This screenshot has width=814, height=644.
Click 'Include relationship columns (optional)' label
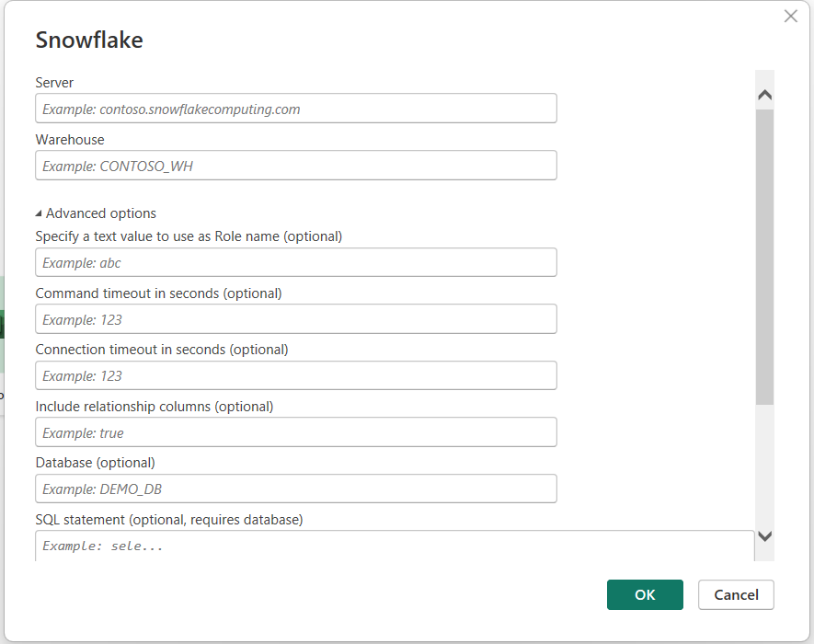pos(155,406)
